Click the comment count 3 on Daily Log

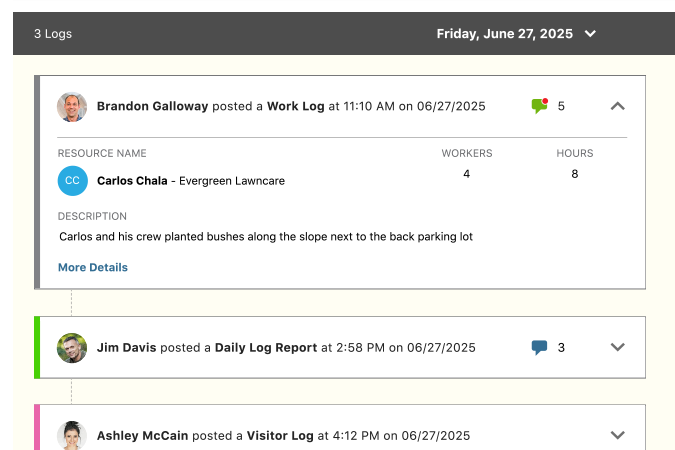[561, 348]
